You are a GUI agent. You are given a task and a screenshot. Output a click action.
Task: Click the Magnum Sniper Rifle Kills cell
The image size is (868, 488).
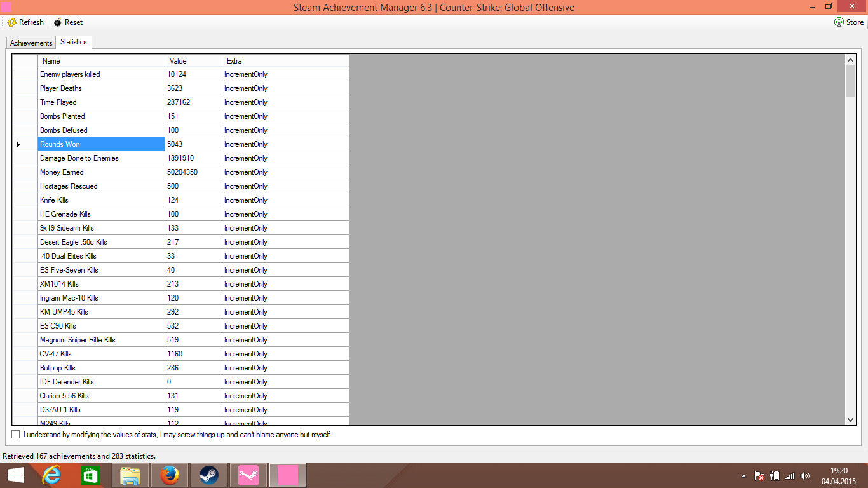102,340
